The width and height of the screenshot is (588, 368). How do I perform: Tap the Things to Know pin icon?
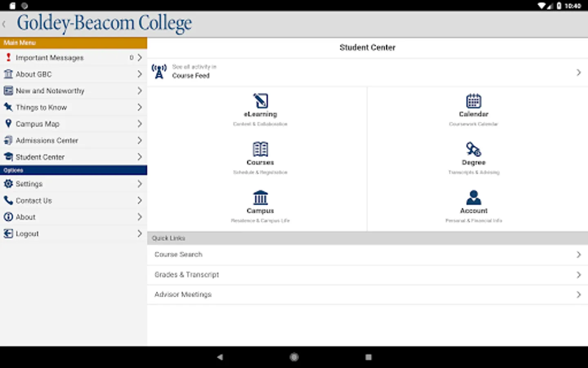click(8, 107)
